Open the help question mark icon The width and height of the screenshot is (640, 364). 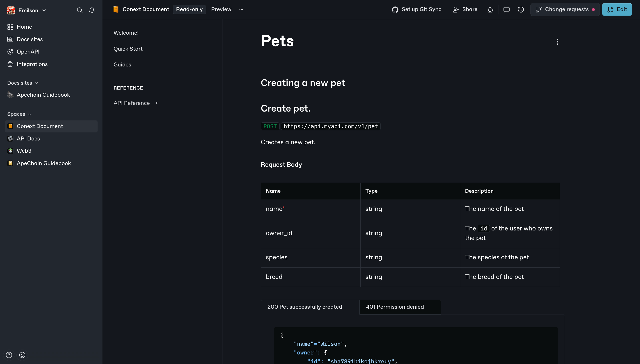point(9,355)
